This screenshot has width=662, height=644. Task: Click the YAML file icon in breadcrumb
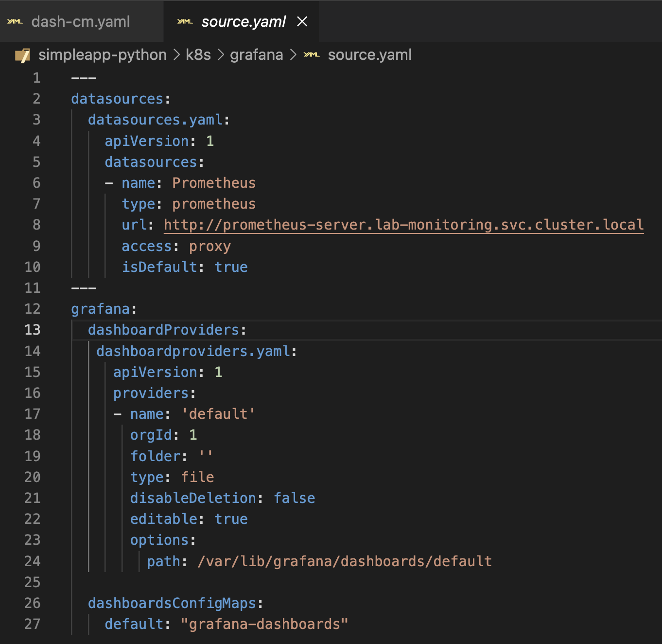click(312, 55)
